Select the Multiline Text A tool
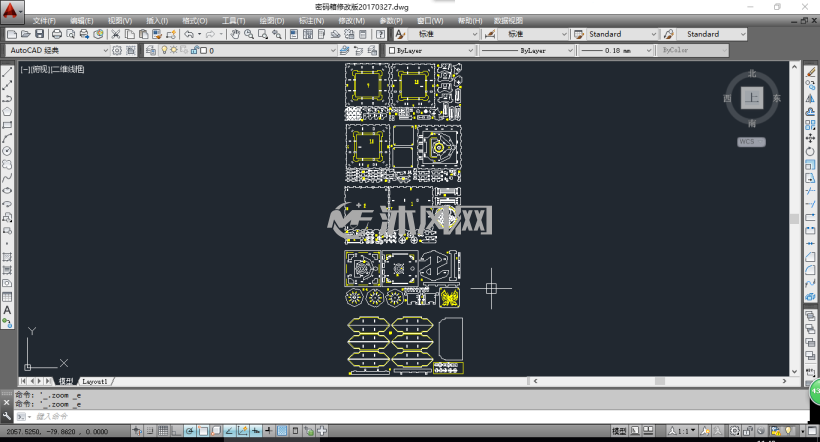 pos(7,310)
